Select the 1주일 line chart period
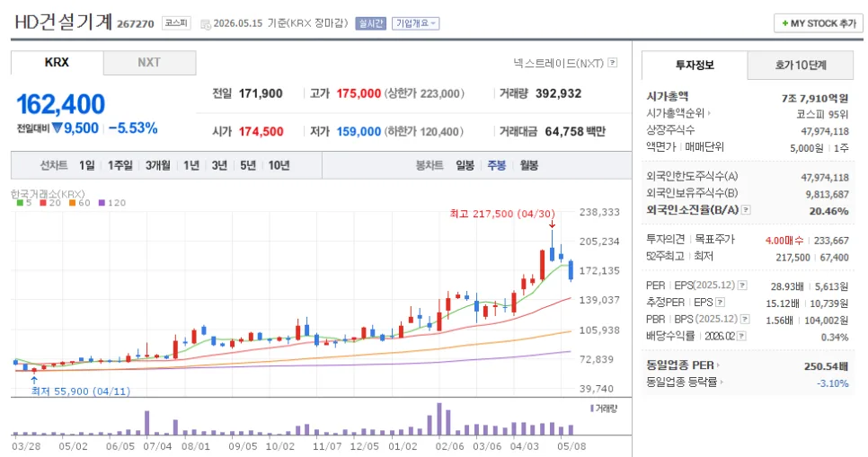 [120, 165]
